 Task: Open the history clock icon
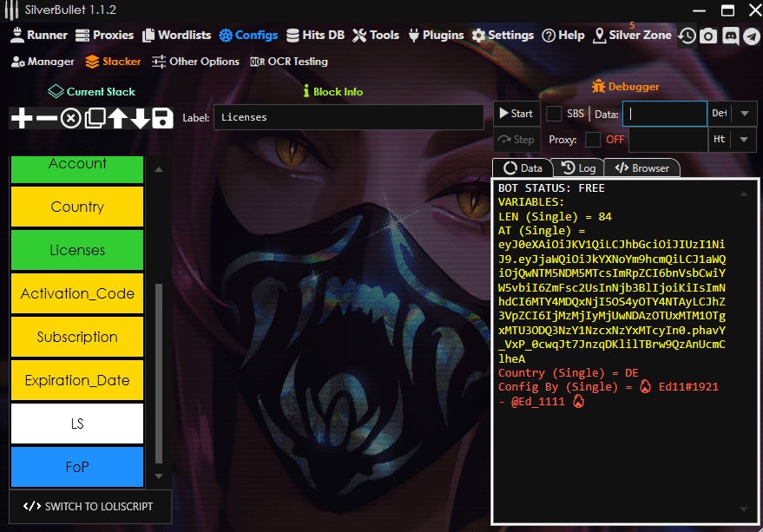pos(687,36)
